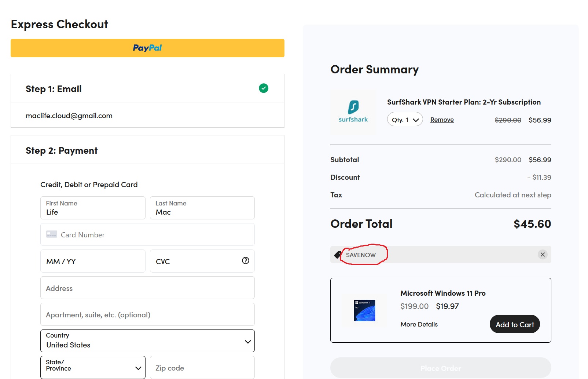The height and width of the screenshot is (379, 588).
Task: Remove the SurfShark VPN subscription from cart
Action: [x=442, y=120]
